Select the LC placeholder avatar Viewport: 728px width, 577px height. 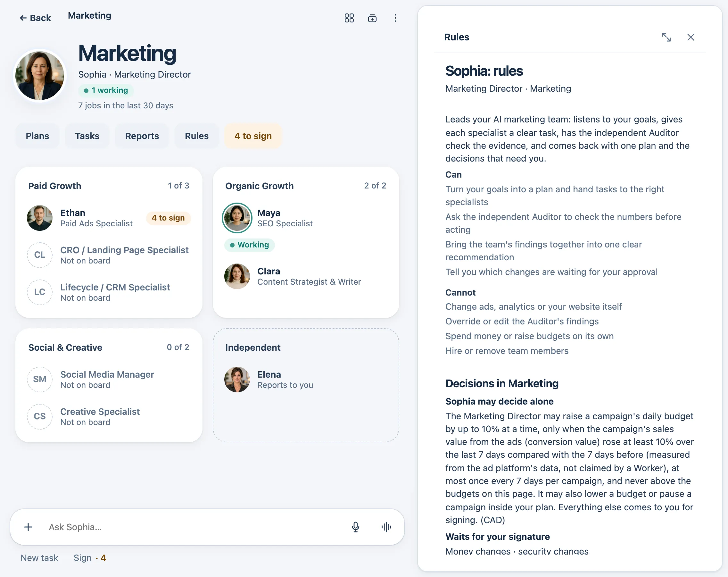[40, 292]
